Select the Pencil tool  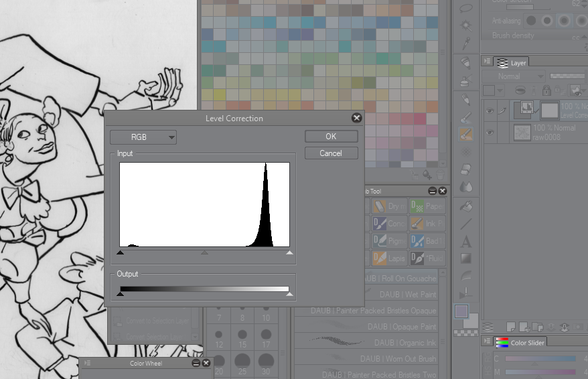(x=466, y=99)
